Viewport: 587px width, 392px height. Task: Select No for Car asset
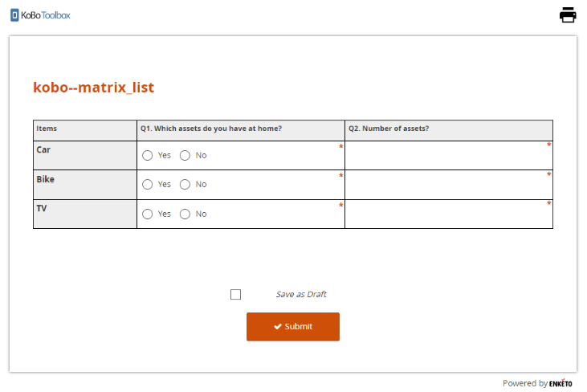point(185,155)
